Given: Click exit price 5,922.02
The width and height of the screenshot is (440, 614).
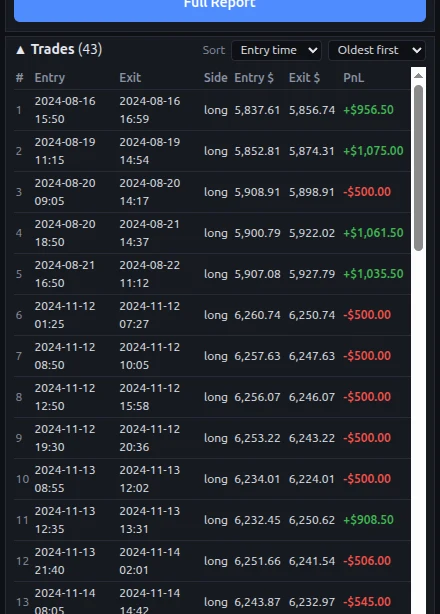Looking at the screenshot, I should coord(312,233).
